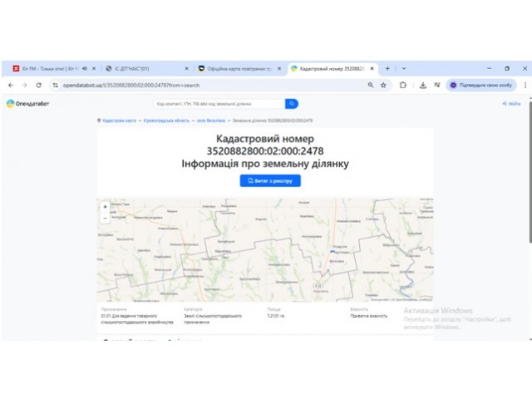Open a new browser tab

click(x=387, y=68)
